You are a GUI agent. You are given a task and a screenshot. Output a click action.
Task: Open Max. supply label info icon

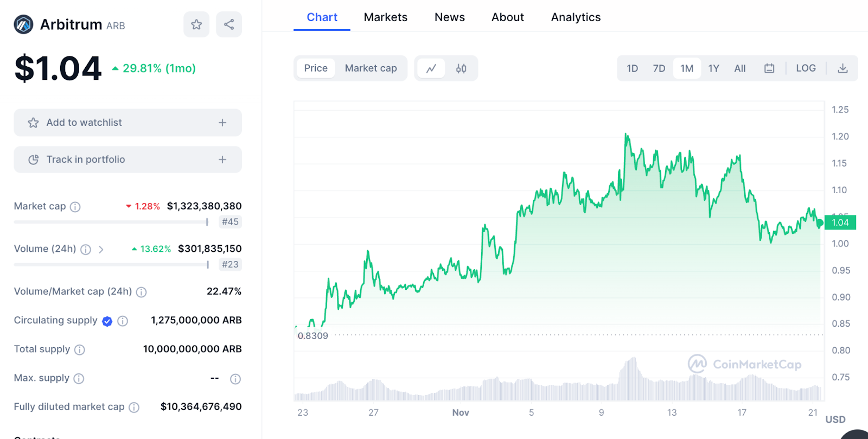[x=79, y=379]
